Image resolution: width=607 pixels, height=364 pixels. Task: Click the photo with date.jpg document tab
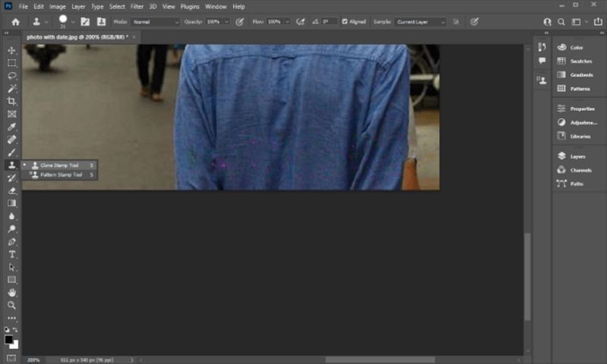click(x=77, y=36)
